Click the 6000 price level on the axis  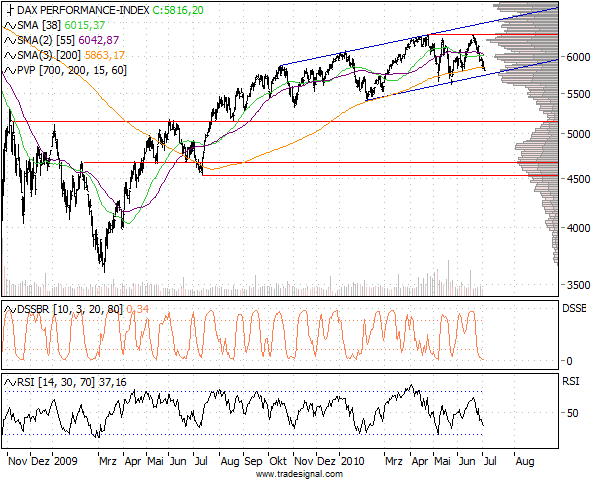click(x=577, y=58)
